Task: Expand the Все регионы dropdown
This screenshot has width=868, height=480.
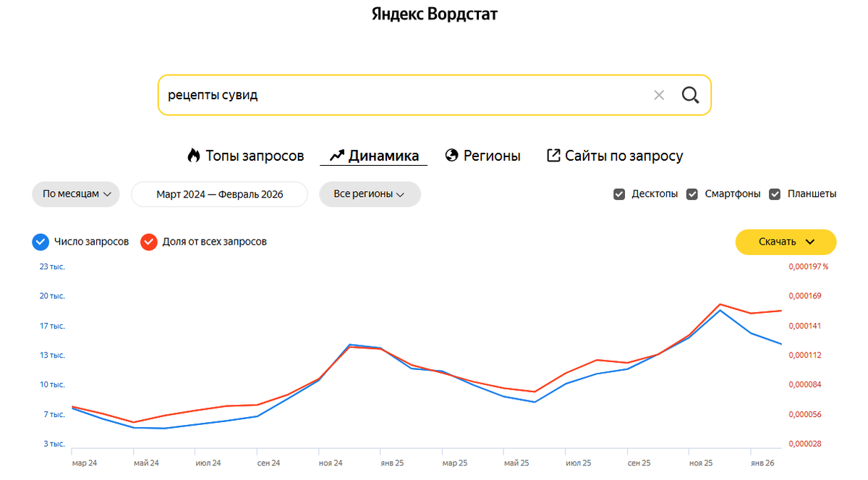Action: point(370,194)
